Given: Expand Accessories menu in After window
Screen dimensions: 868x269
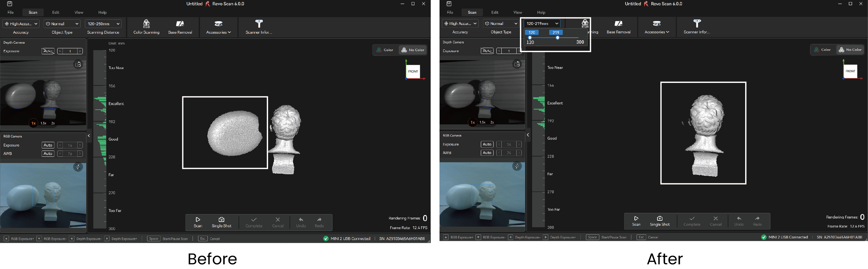Looking at the screenshot, I should coord(657,26).
